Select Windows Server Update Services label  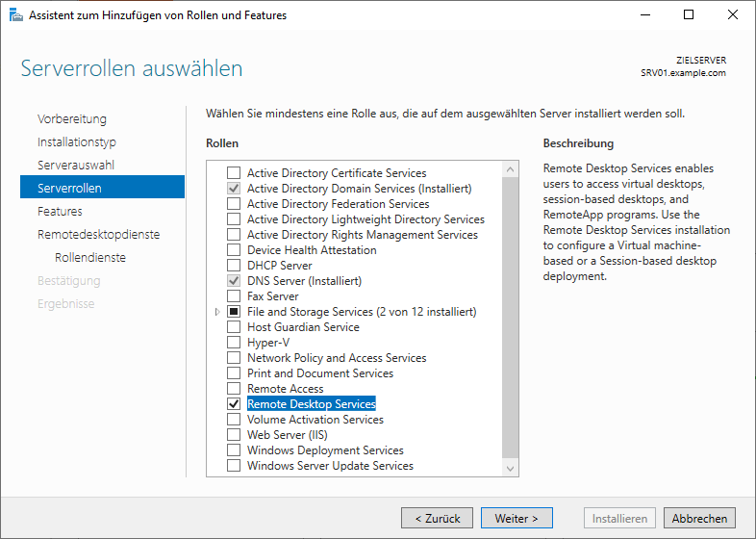coord(330,466)
